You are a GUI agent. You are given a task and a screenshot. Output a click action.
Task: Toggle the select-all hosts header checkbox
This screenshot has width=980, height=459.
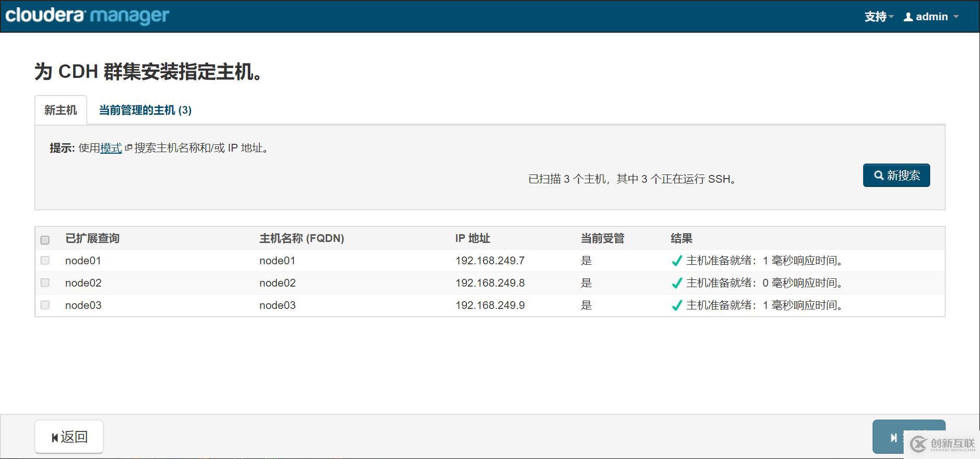[x=45, y=240]
